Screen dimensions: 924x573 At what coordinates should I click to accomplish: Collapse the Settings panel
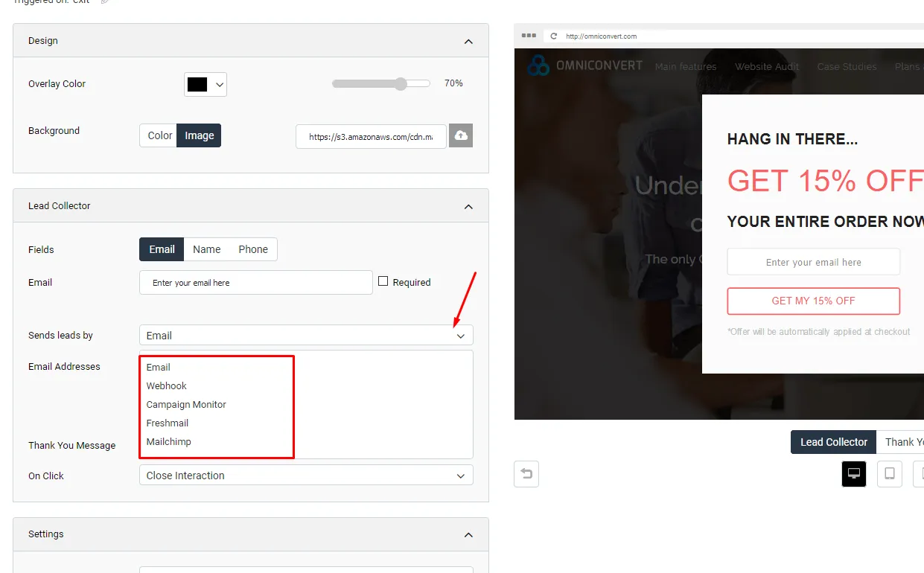tap(468, 534)
